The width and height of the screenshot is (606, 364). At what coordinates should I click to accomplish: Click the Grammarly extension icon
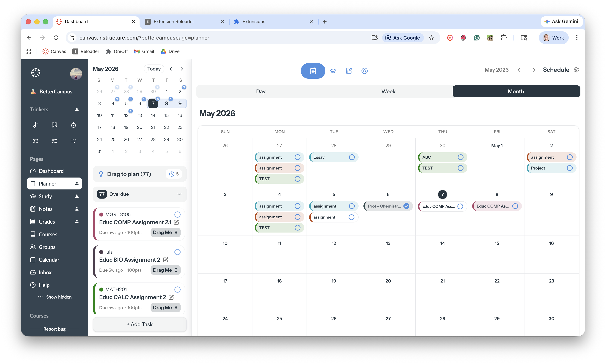click(477, 38)
